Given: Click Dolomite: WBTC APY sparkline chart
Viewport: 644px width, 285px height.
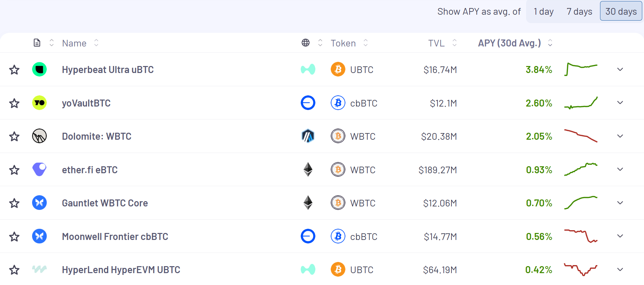Looking at the screenshot, I should (581, 136).
